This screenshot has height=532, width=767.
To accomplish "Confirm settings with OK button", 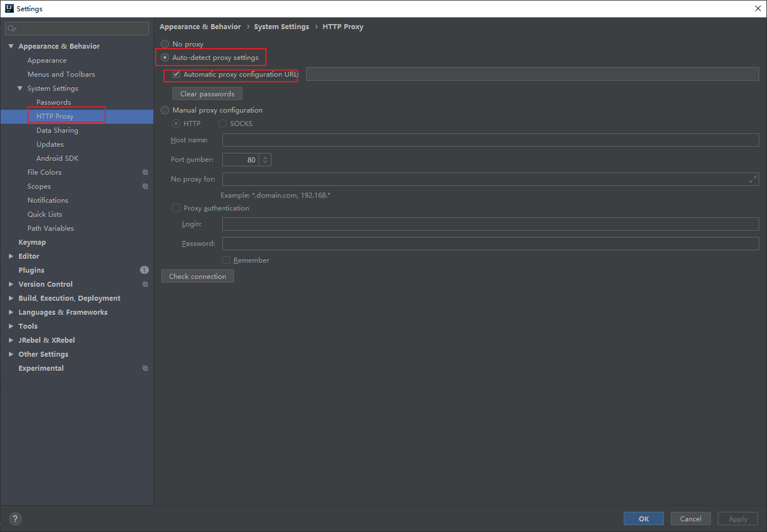I will [644, 519].
